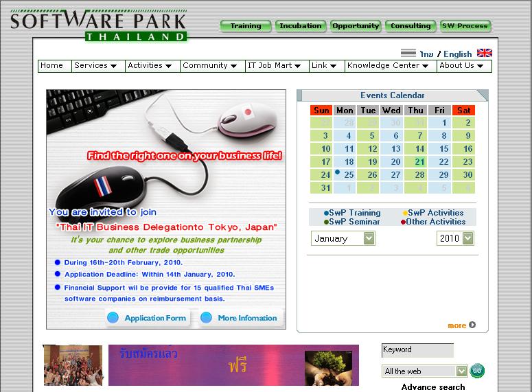Image resolution: width=532 pixels, height=392 pixels.
Task: Open the 2010 year dropdown
Action: (455, 238)
